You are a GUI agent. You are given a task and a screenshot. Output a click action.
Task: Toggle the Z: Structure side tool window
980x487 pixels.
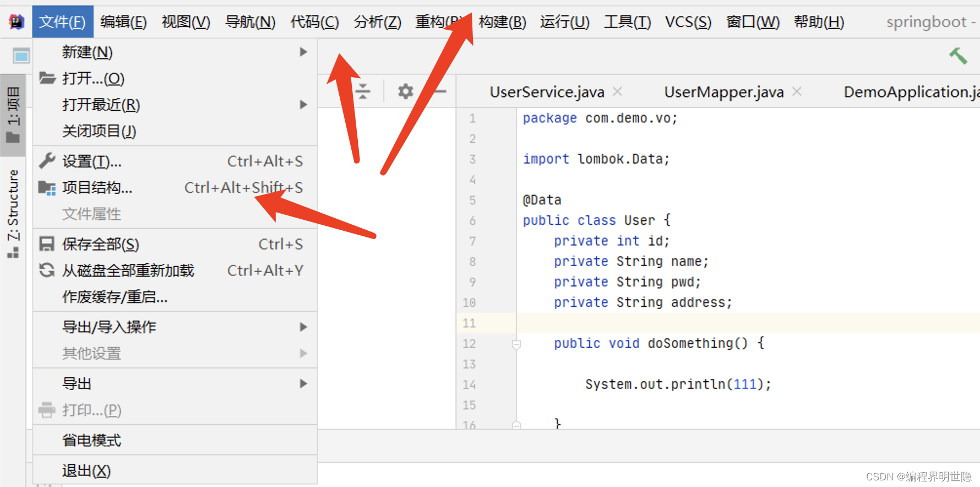coord(13,214)
